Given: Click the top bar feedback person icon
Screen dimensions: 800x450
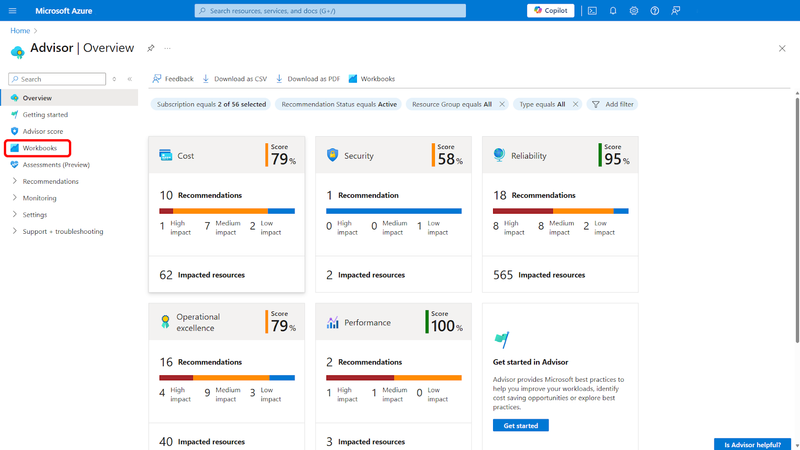Looking at the screenshot, I should tap(676, 11).
